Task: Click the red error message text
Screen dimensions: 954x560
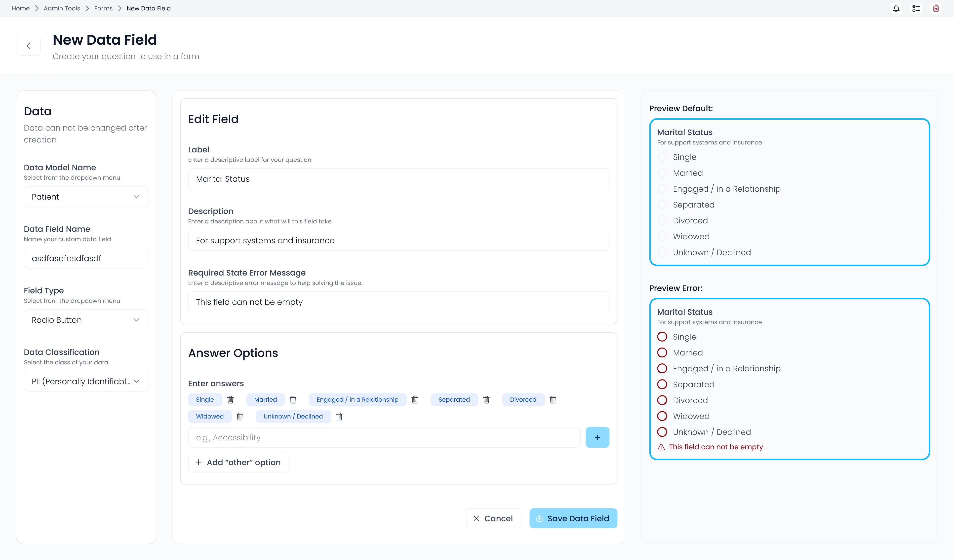Action: click(715, 447)
